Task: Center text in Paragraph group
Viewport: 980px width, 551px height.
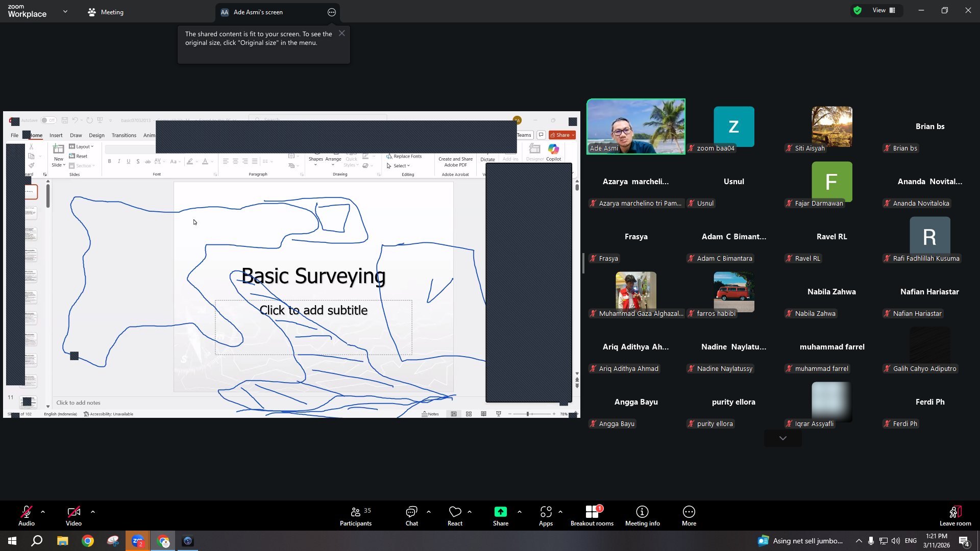Action: 235,161
